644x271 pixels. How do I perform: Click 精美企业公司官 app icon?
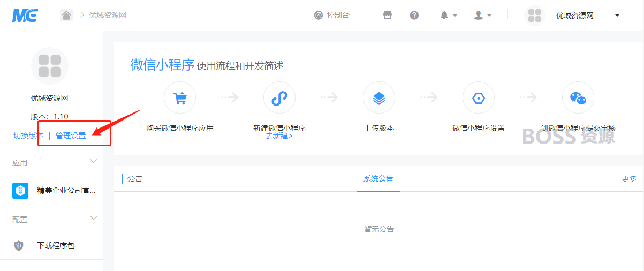pyautogui.click(x=20, y=190)
